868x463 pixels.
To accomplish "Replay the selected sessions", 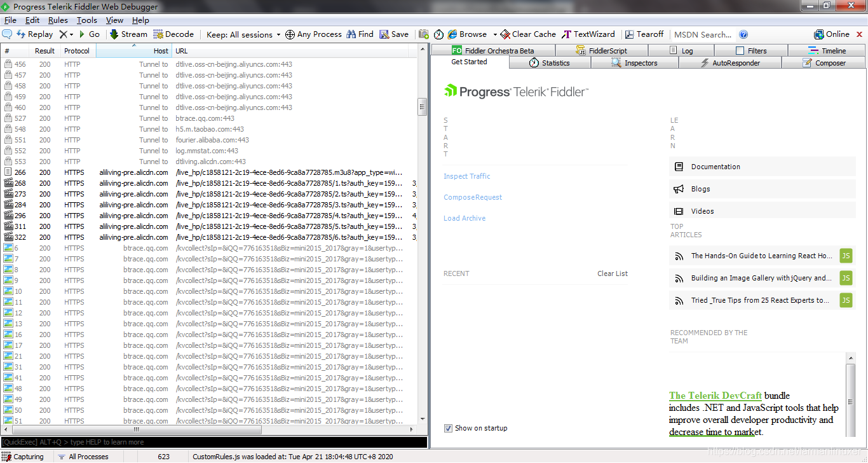I will pos(35,34).
